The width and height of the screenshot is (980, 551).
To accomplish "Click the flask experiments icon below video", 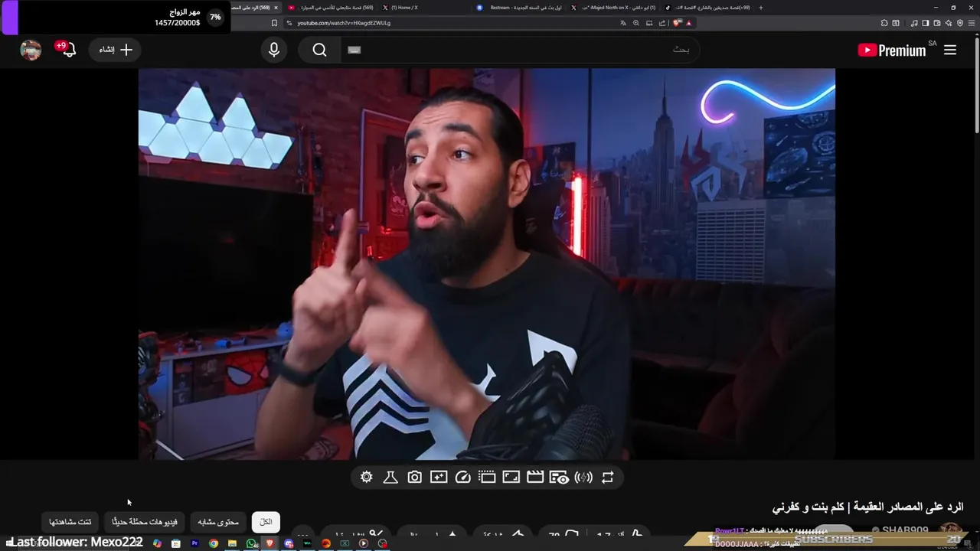I will [x=390, y=478].
